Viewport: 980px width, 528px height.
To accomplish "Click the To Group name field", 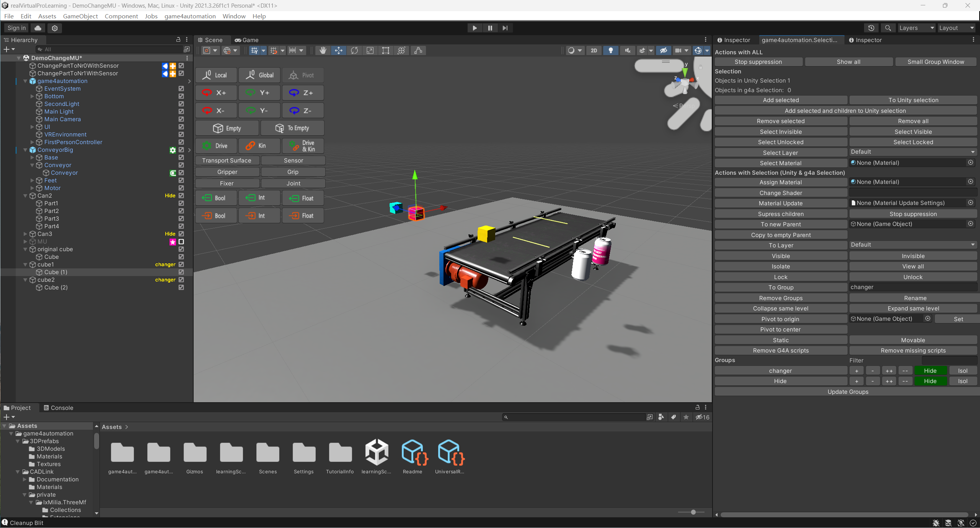I will (x=913, y=287).
